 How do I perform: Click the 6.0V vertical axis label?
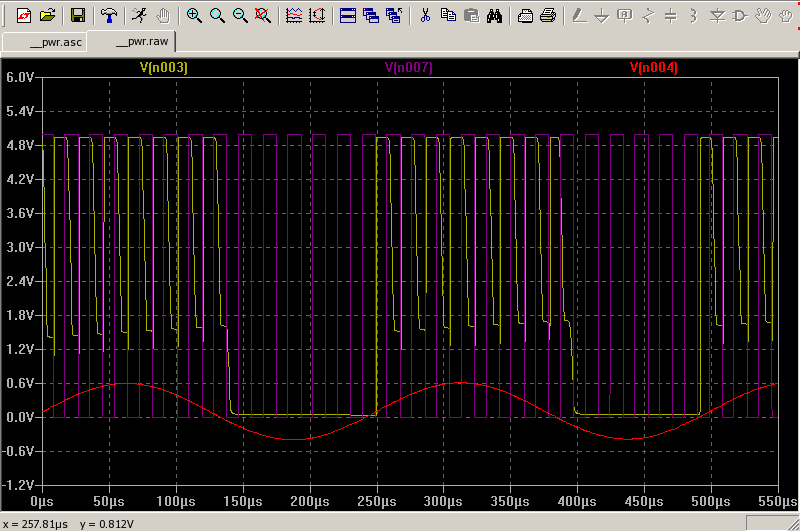click(20, 78)
